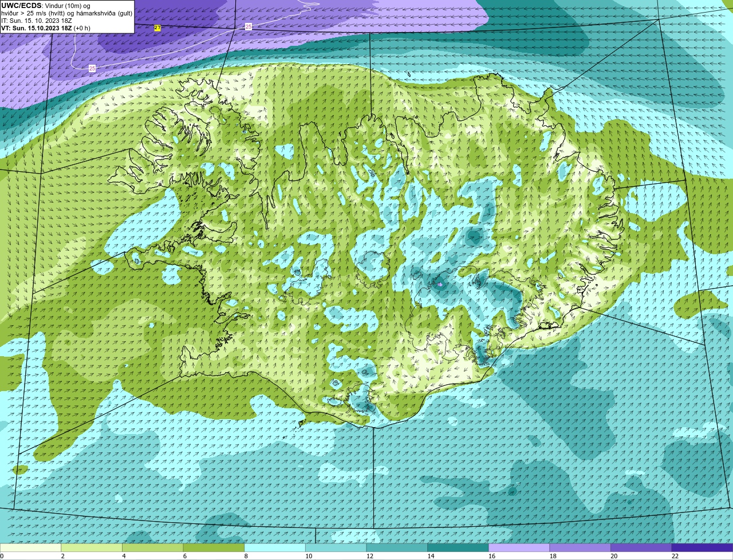Click the 'UWC/ECDS: Vindur (10m) og' title line
This screenshot has height=560, width=733.
point(46,6)
